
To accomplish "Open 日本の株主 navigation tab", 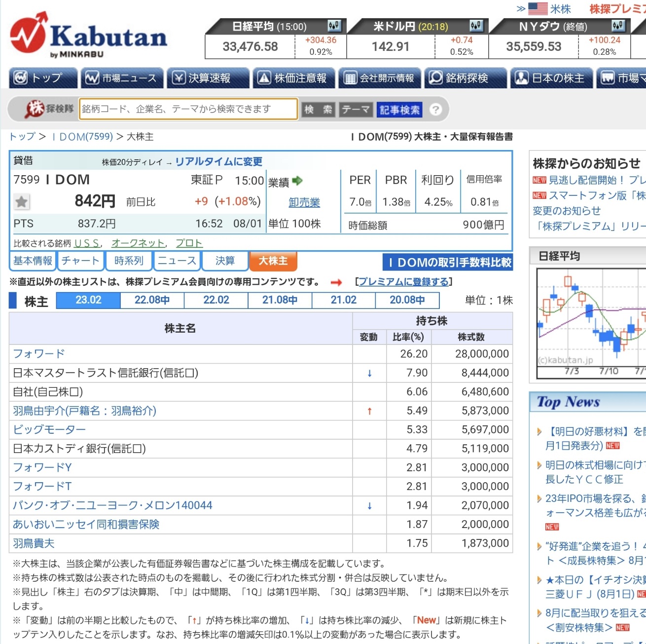I will pos(551,78).
